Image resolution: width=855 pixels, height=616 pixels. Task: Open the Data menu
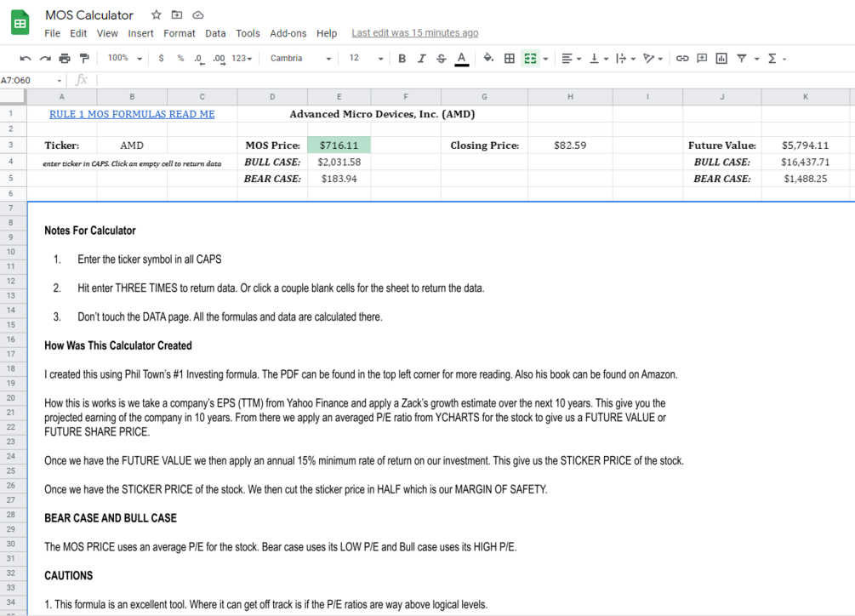tap(215, 33)
